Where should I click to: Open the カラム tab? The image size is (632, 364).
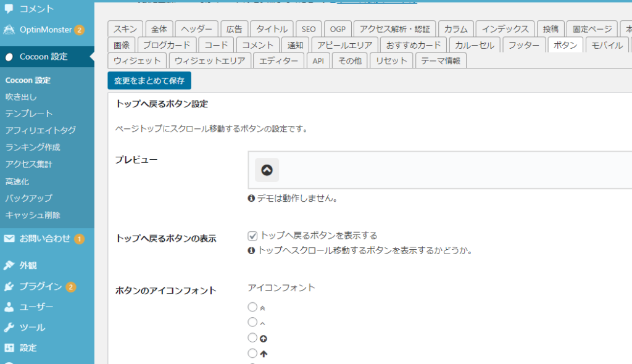(456, 29)
